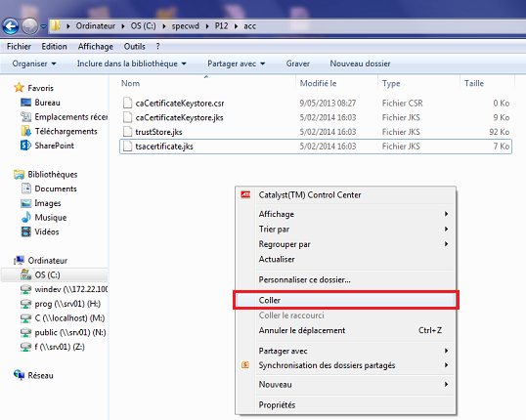Click the Forward navigation arrow button
Screen dimensions: 526x420
30,26
